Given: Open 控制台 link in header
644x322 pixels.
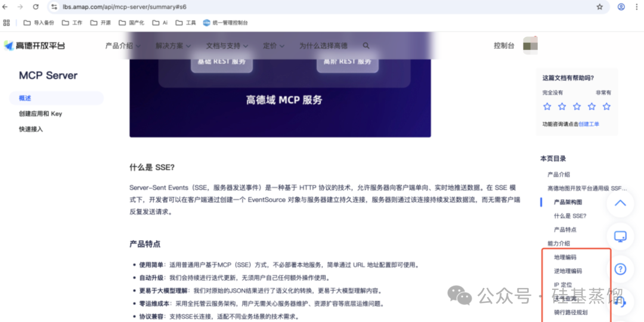Looking at the screenshot, I should (504, 45).
